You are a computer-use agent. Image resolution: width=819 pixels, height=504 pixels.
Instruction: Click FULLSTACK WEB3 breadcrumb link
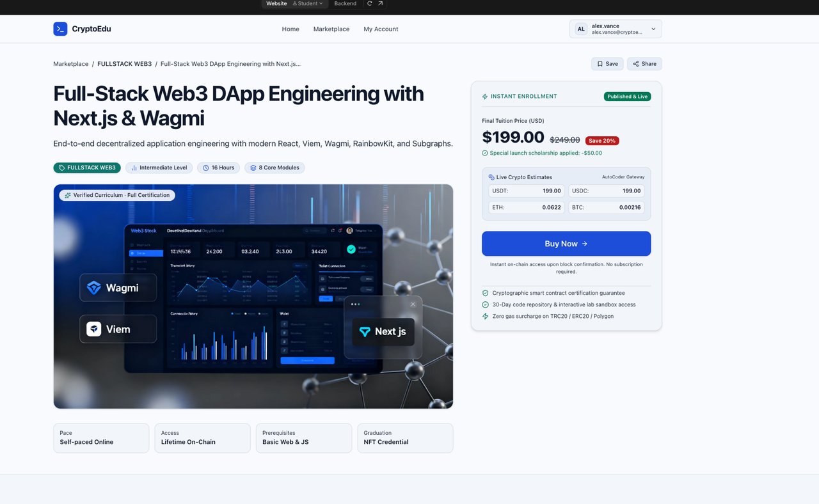click(x=125, y=64)
